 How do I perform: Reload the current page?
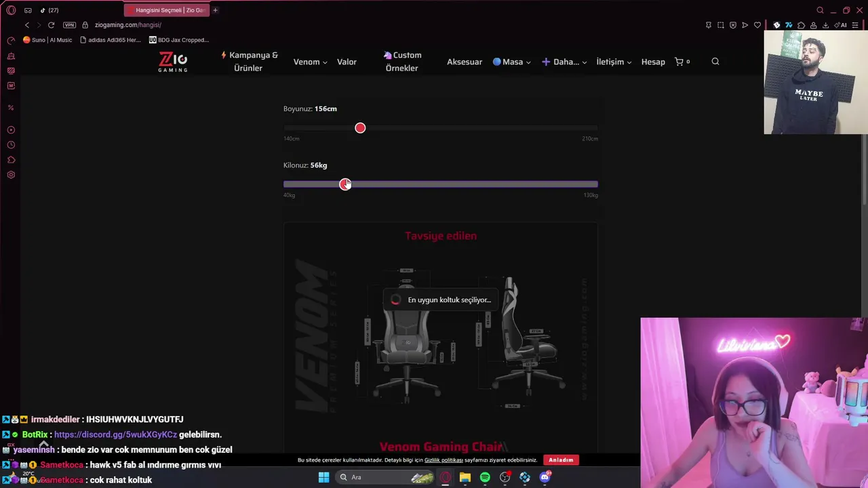[51, 25]
